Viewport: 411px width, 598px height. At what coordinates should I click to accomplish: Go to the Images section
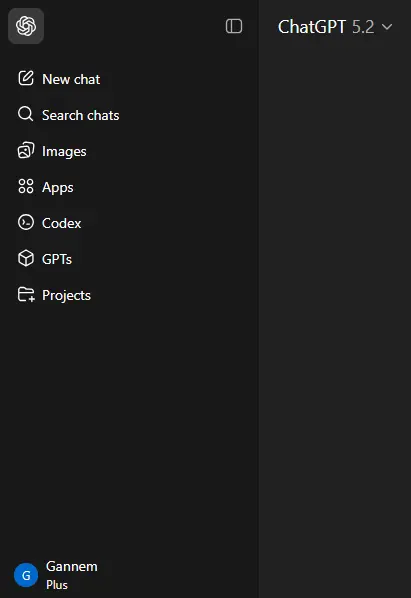64,151
